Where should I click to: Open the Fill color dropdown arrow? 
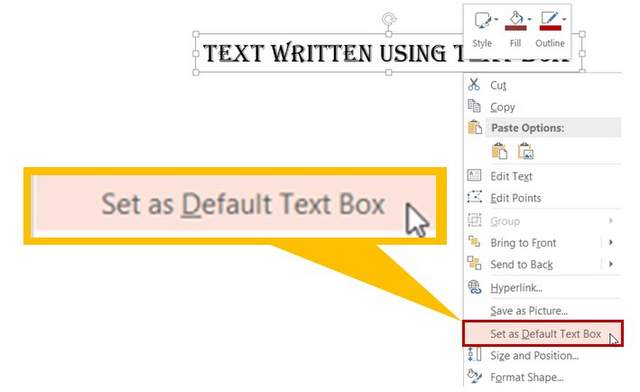(529, 19)
